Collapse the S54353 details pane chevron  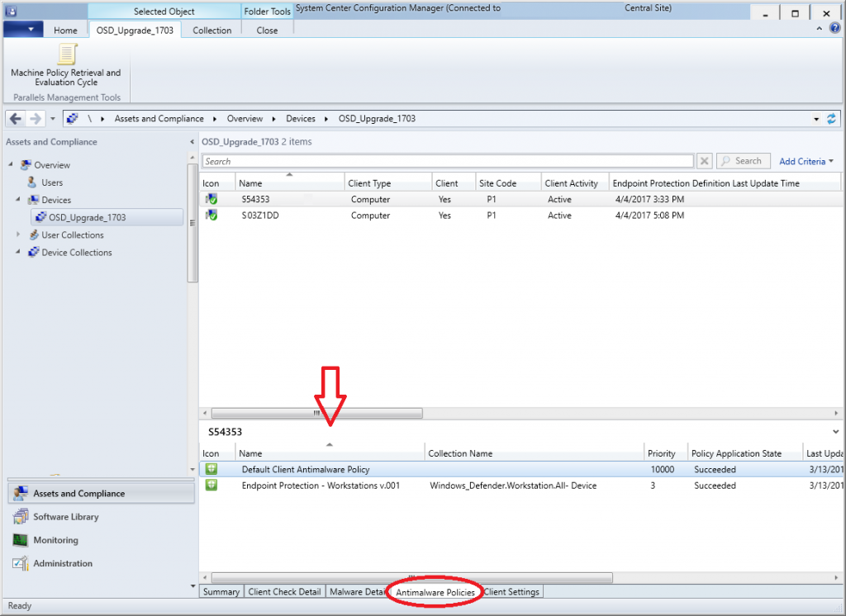coord(835,432)
